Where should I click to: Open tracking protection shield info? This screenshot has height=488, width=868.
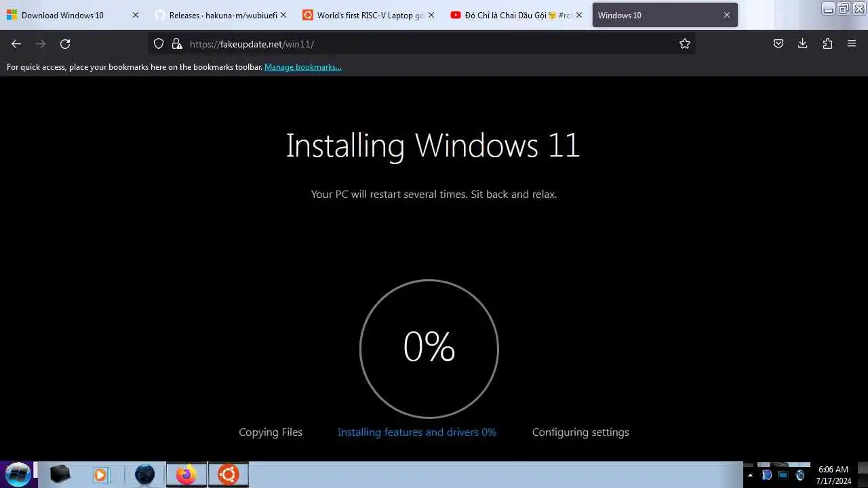pyautogui.click(x=159, y=43)
